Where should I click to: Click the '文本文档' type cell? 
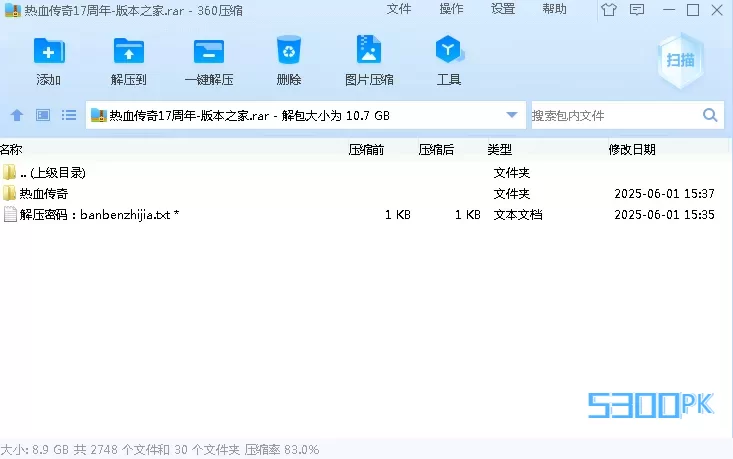pos(518,215)
